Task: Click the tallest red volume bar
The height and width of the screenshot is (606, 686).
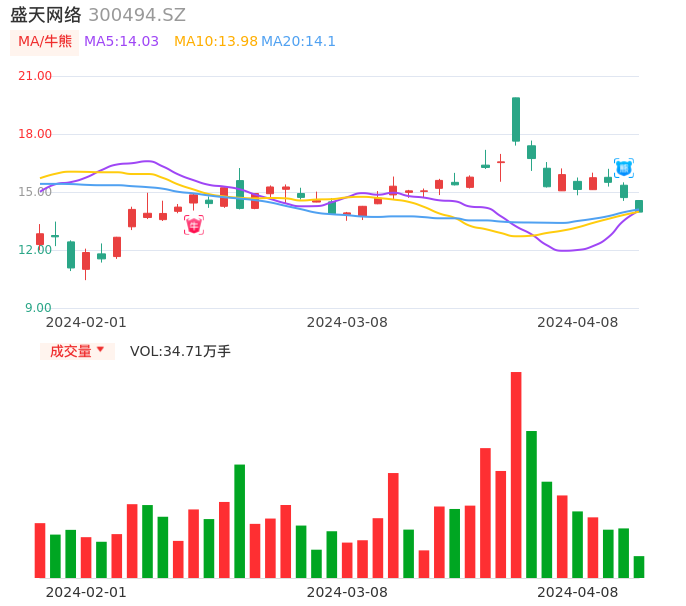Action: pyautogui.click(x=516, y=474)
